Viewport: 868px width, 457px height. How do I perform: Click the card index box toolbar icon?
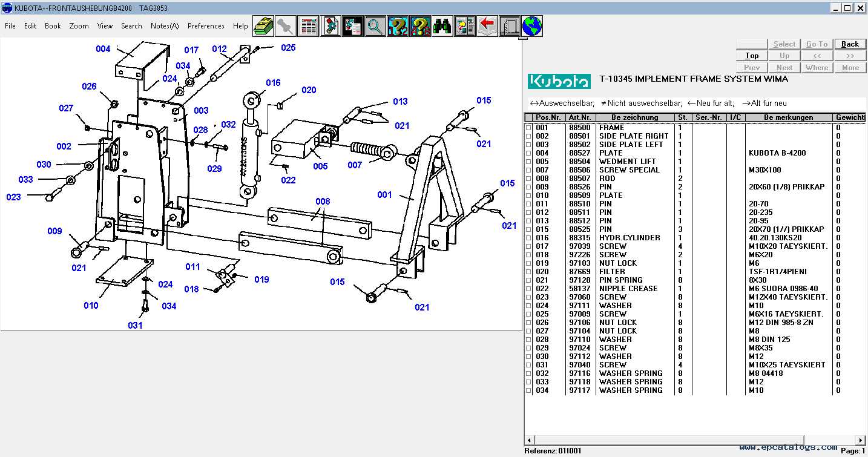[263, 26]
